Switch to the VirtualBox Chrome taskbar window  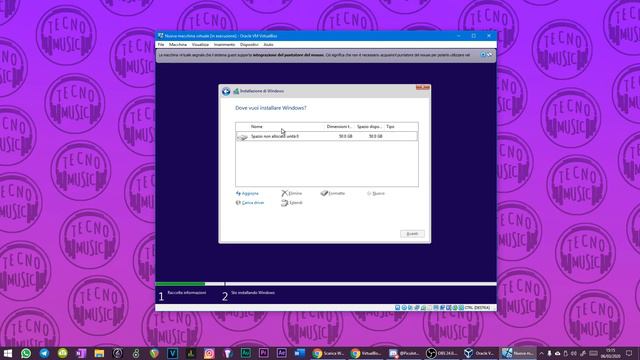pos(367,353)
